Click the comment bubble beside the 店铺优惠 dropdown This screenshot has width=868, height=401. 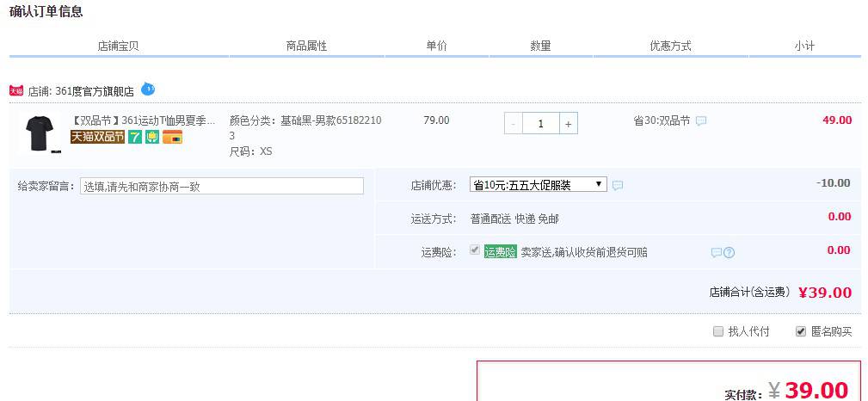coord(618,186)
